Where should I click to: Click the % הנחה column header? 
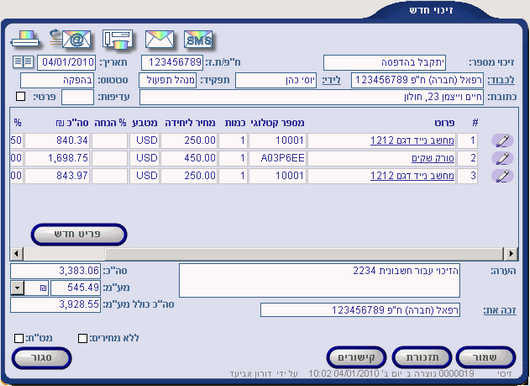110,123
